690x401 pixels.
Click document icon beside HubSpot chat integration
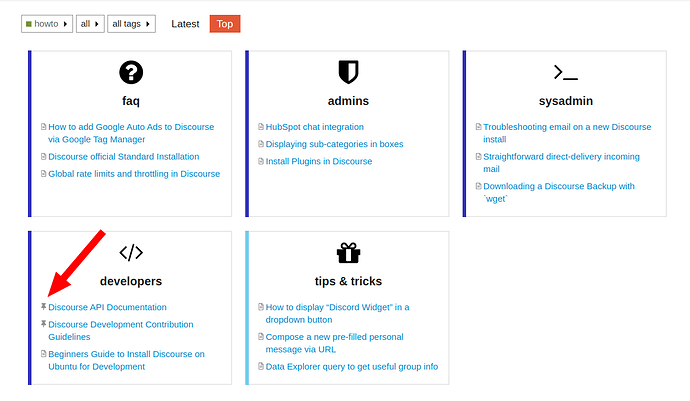[261, 127]
